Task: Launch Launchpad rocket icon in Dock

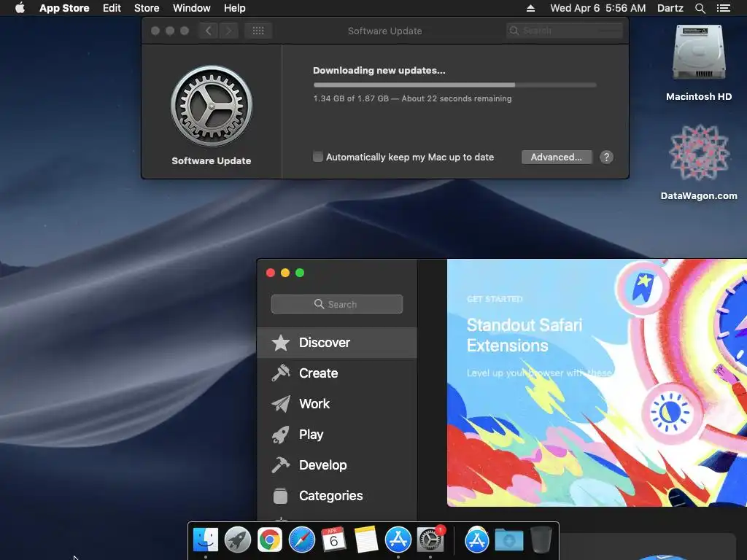Action: click(237, 540)
